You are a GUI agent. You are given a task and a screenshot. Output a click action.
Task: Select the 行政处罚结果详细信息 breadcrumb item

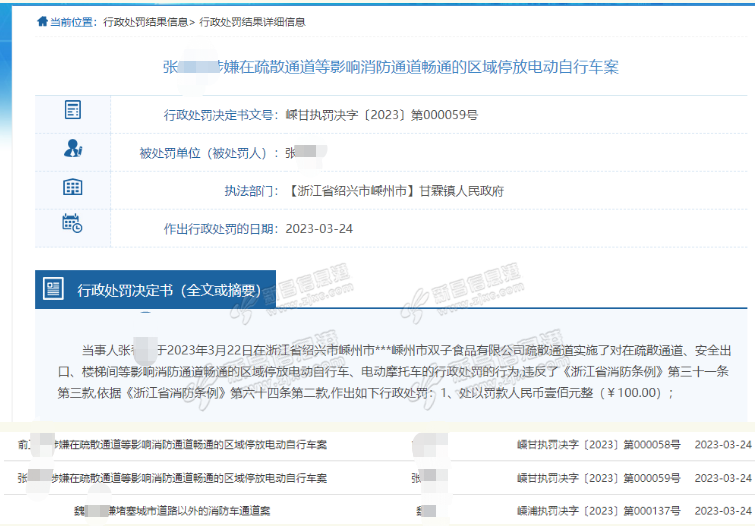tap(253, 21)
